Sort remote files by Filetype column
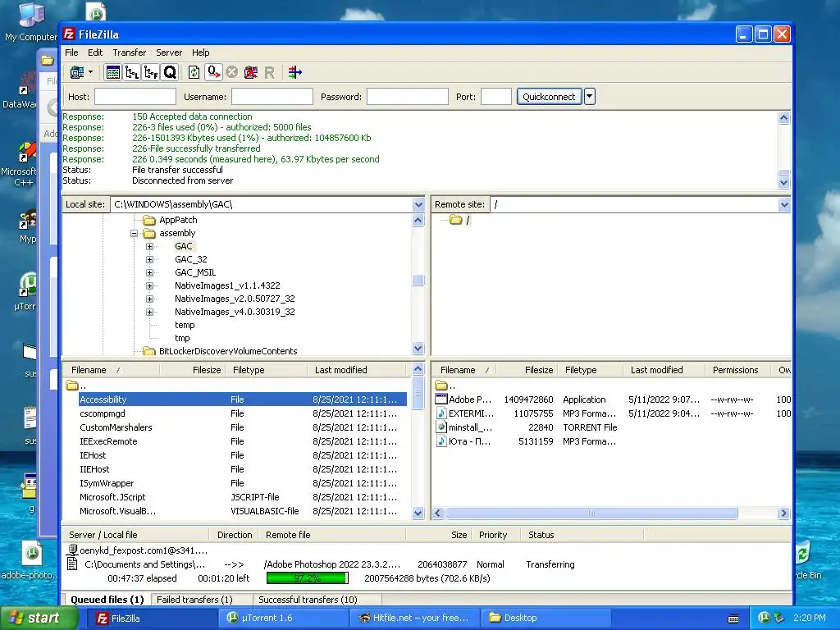 (x=591, y=370)
